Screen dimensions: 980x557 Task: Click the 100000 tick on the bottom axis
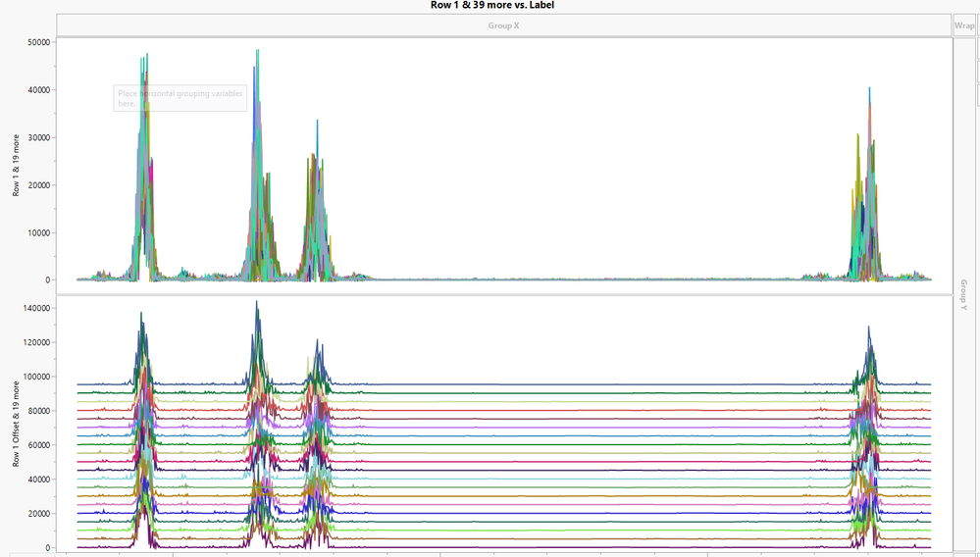[x=36, y=377]
